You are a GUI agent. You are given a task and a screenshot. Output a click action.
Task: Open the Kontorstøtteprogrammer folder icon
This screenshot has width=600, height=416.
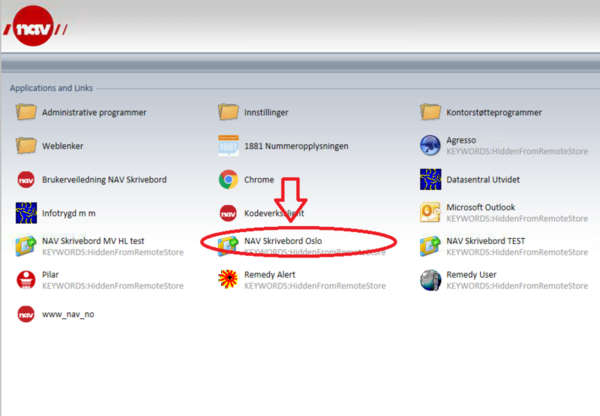pos(430,112)
